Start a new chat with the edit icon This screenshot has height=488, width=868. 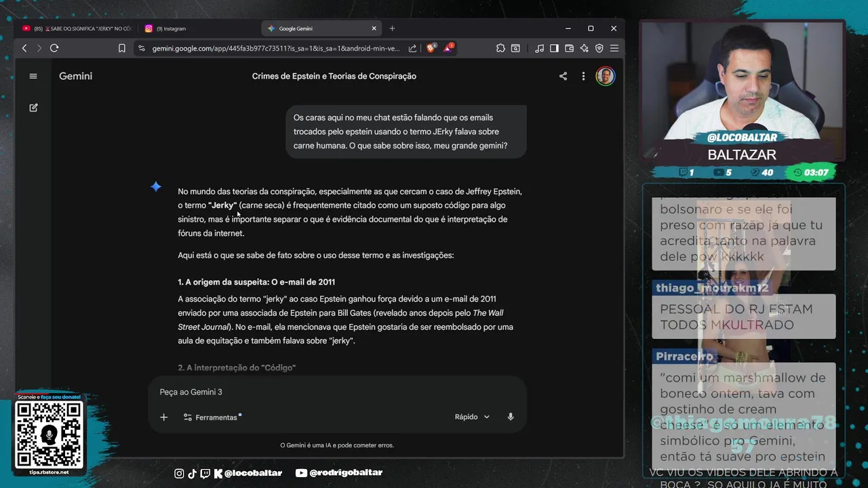[x=33, y=108]
